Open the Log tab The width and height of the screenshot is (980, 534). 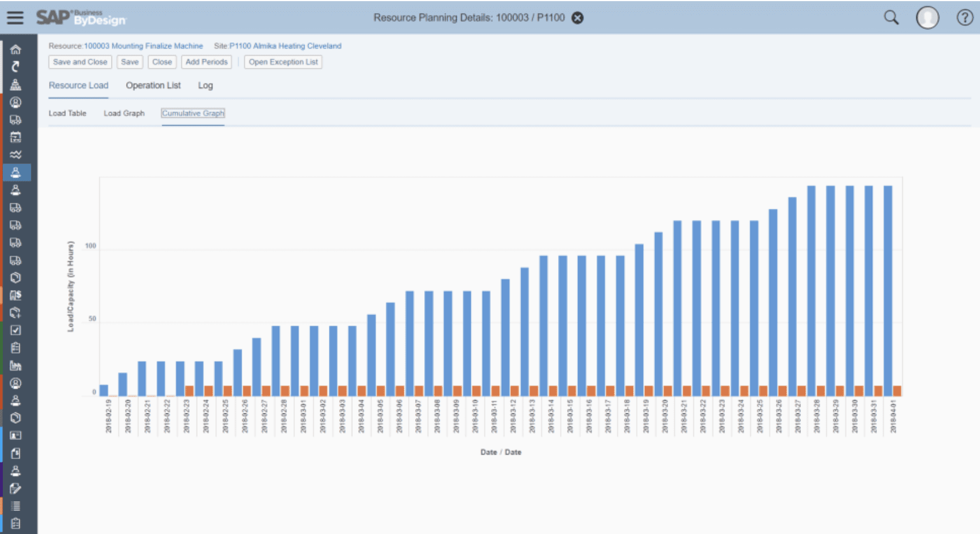coord(205,85)
